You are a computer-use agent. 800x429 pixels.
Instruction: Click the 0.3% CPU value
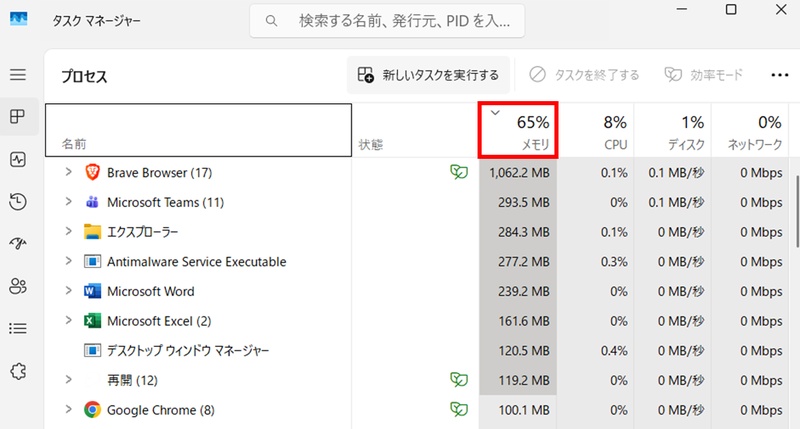pos(614,262)
